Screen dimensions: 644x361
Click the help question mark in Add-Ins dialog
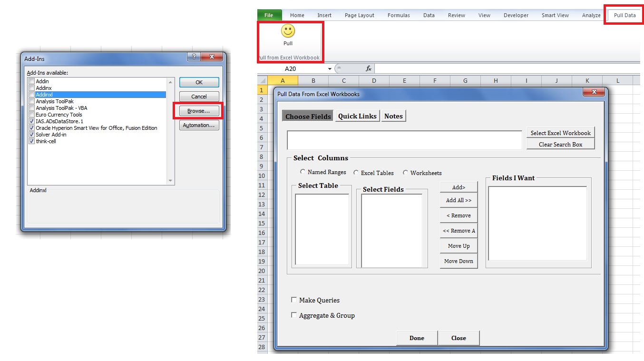[x=194, y=57]
